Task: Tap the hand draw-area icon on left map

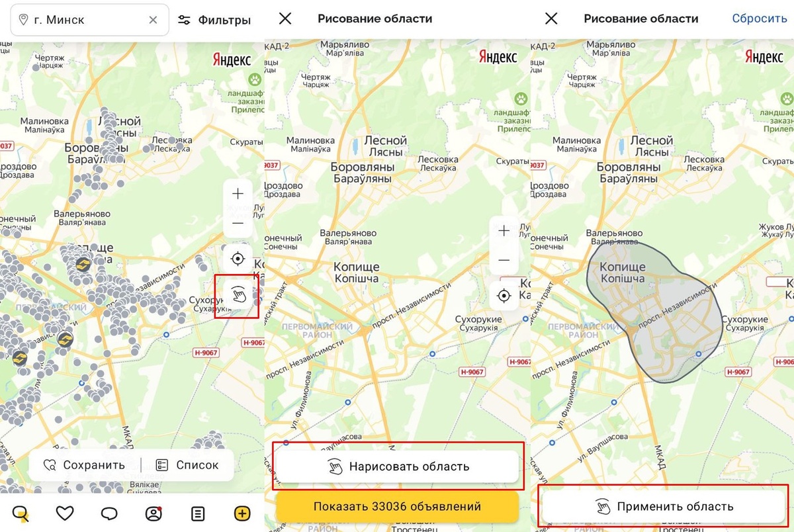Action: coord(238,295)
